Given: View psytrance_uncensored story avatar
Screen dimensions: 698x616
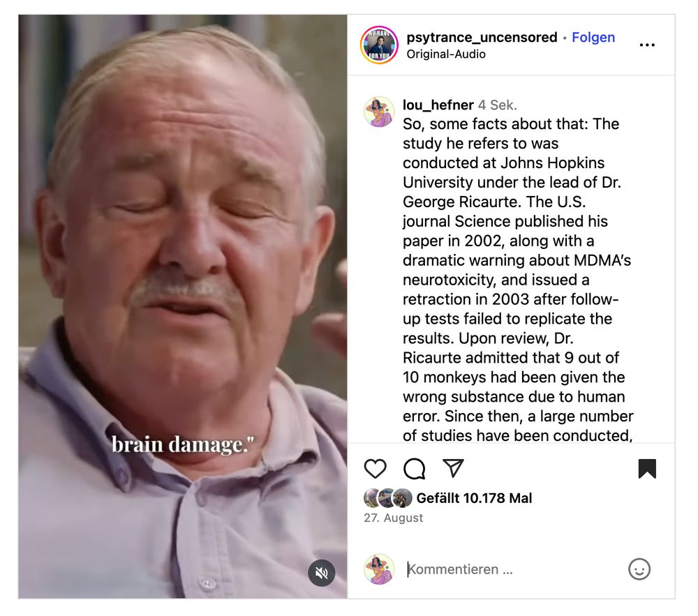Looking at the screenshot, I should point(379,45).
